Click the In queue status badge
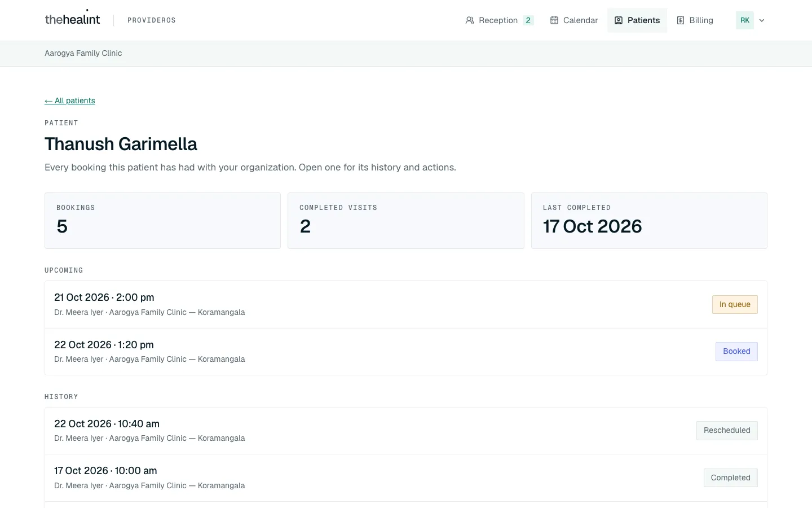 click(735, 304)
